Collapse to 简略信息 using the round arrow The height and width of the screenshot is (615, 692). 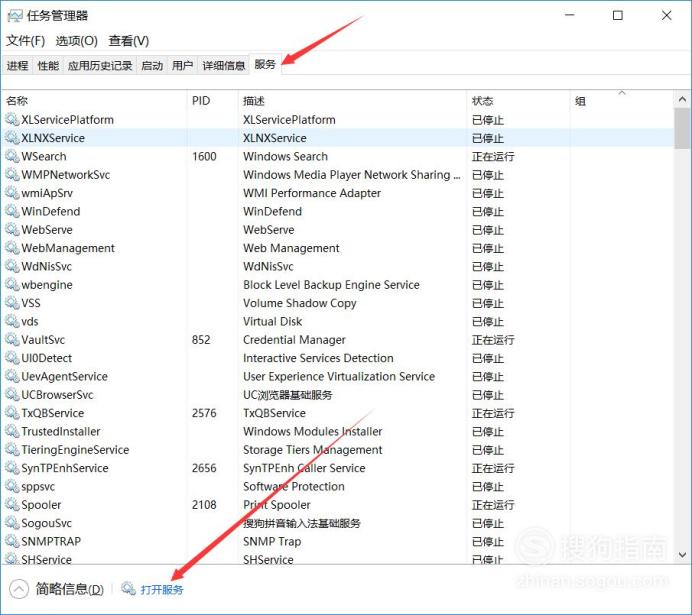coord(19,589)
